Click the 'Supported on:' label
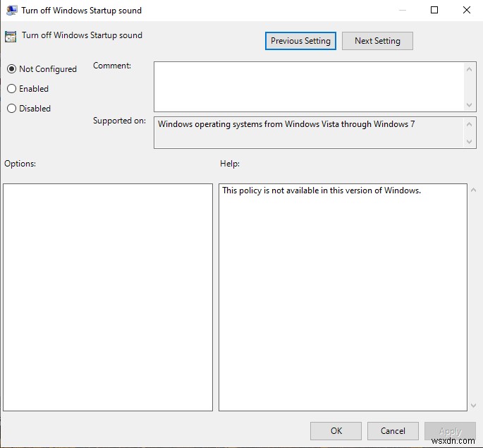The image size is (483, 448). pos(119,121)
